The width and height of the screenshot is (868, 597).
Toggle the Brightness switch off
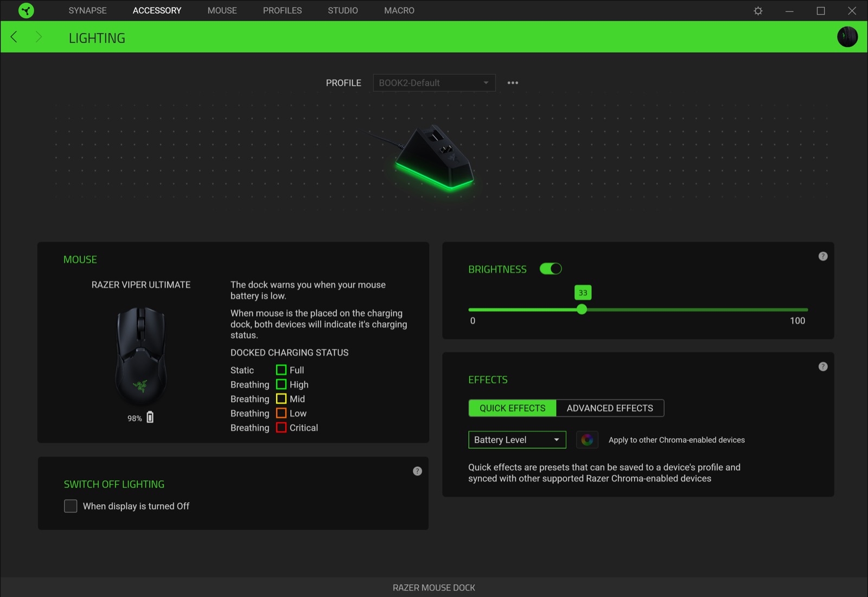[x=551, y=269]
